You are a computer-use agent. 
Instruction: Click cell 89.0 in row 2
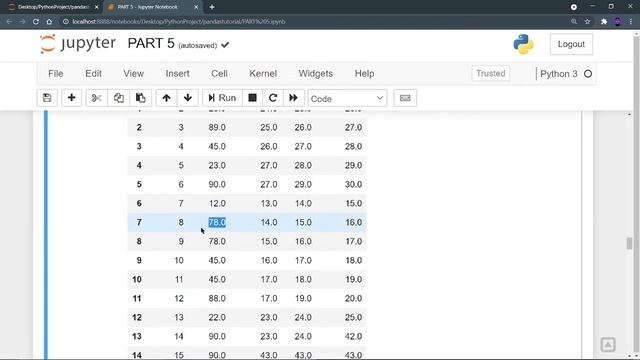(217, 127)
